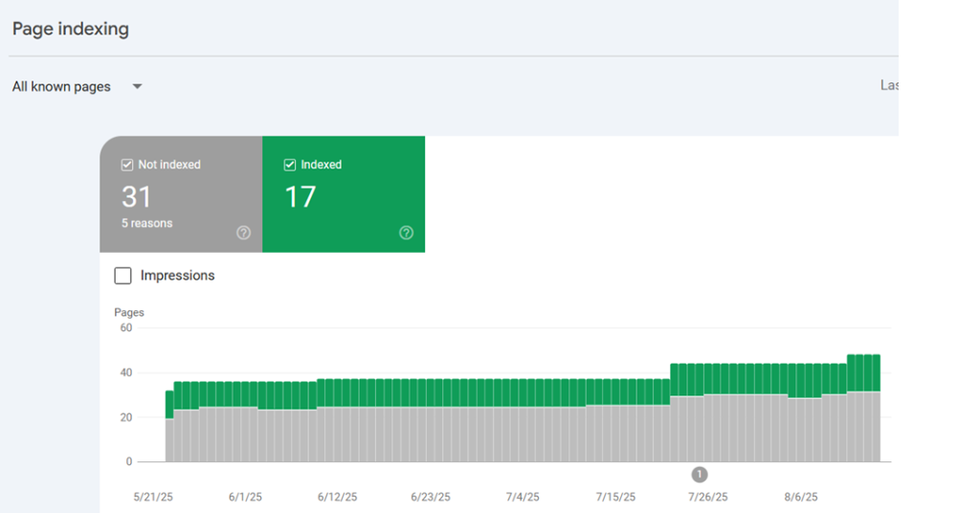Click the help icon in Indexed card
980x513 pixels.
406,233
